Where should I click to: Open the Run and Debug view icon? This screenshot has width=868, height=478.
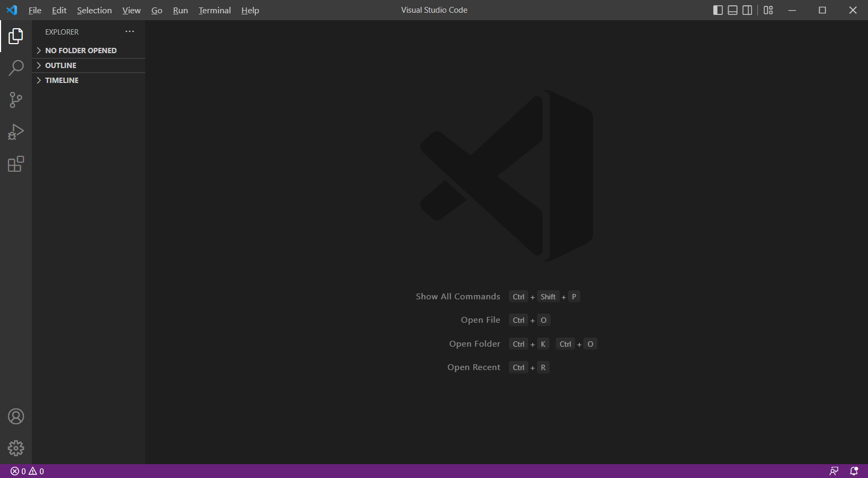tap(16, 132)
